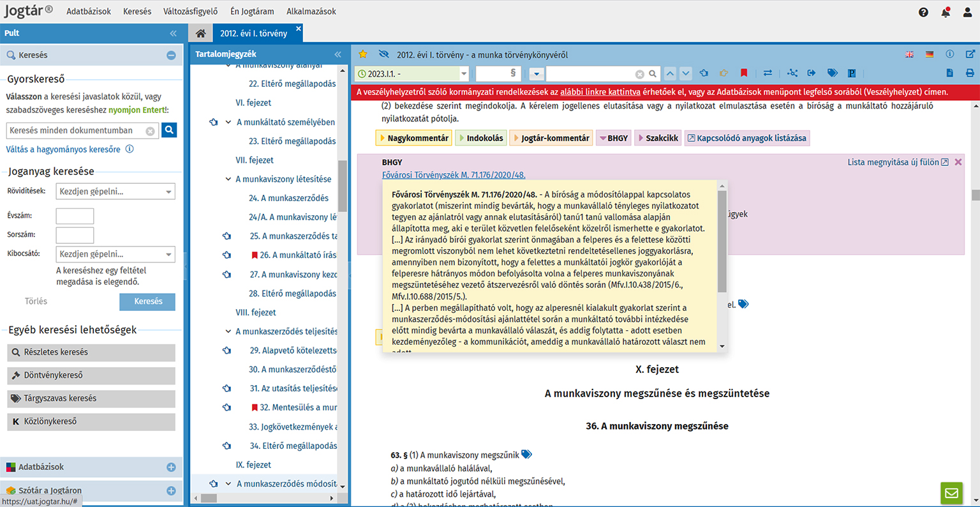Open the Rövidítések combo box

115,192
